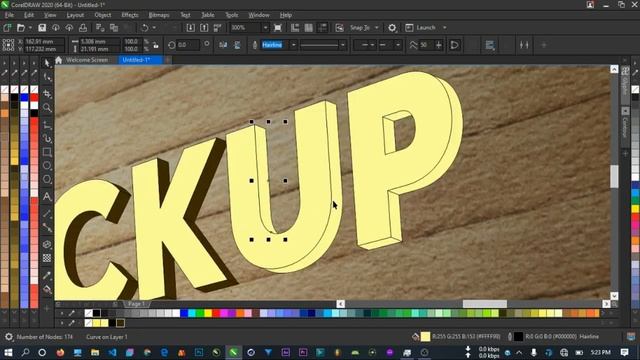Pick the no-color swatch in bottom palette
Image resolution: width=640 pixels, height=360 pixels.
point(88,313)
